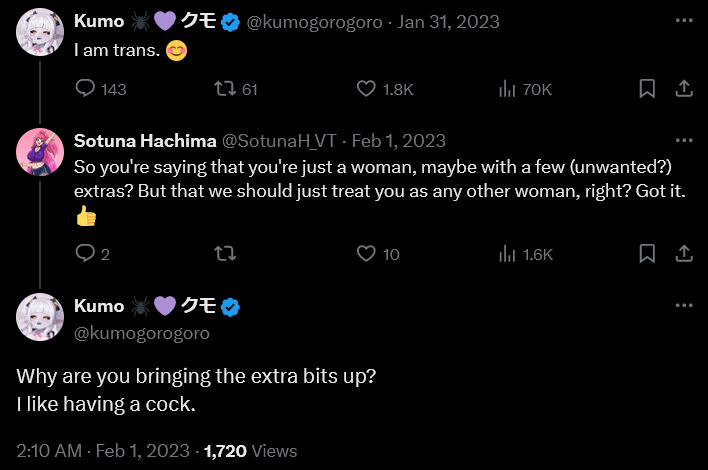Bookmark Kumo's first tweet
Viewport: 708px width, 470px height.
[x=647, y=89]
